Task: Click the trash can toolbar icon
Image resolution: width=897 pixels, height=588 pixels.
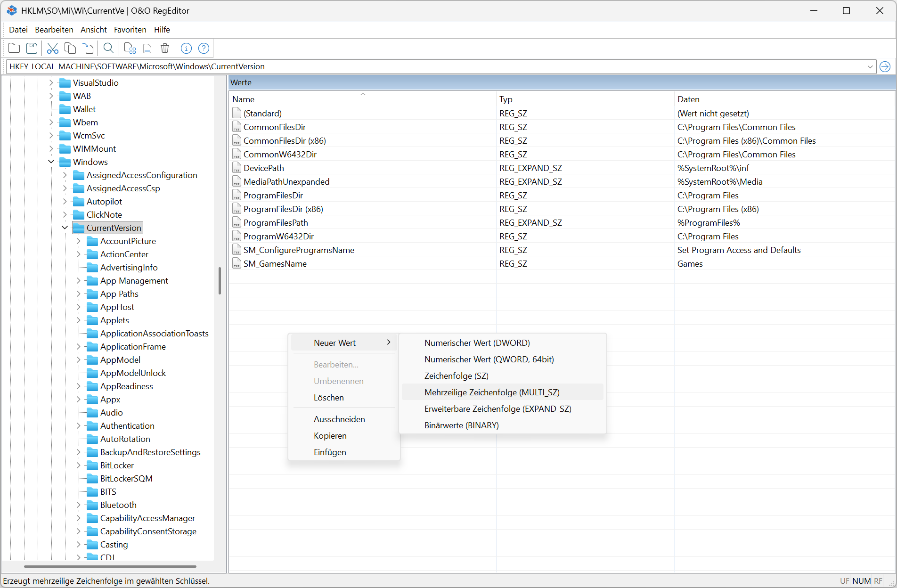Action: point(165,48)
